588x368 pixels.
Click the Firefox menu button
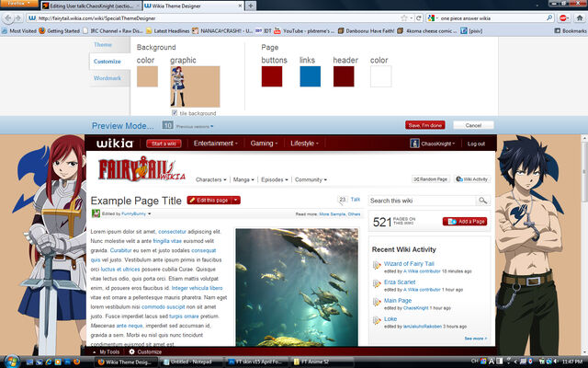tap(18, 4)
